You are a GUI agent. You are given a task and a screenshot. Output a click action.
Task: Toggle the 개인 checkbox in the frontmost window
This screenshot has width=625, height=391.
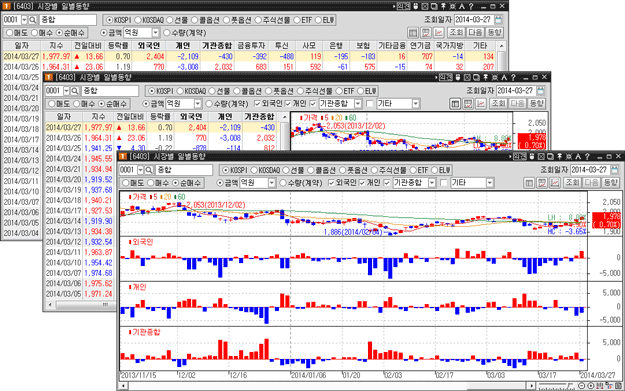[362, 183]
